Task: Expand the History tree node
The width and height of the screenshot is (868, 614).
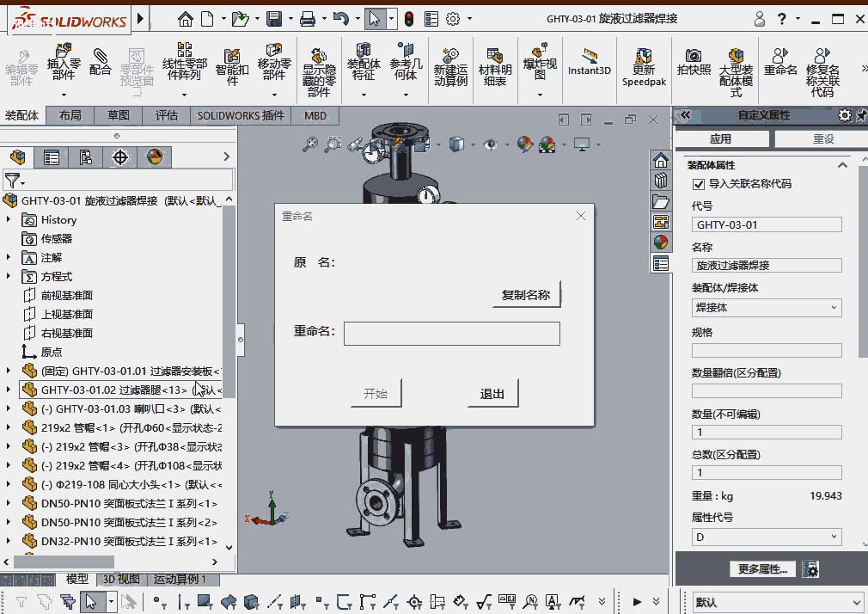Action: 9,220
